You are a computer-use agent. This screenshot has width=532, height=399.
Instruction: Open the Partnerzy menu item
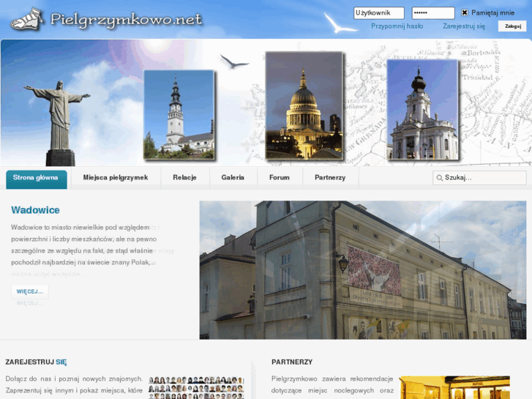tap(330, 178)
